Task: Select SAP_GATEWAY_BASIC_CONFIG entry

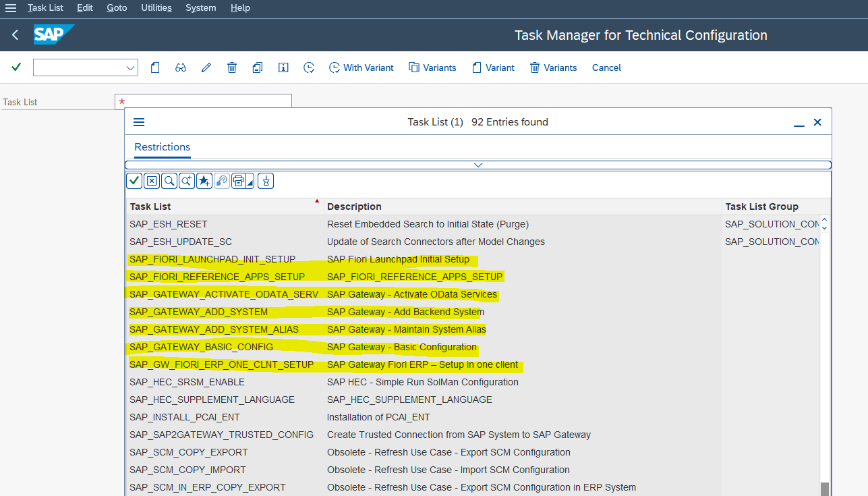Action: click(201, 347)
